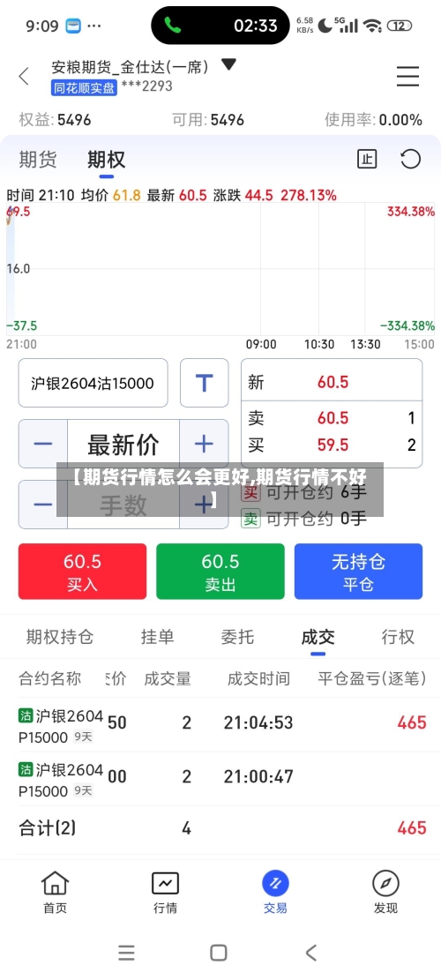
Task: Select the buy price 59.5 quote row
Action: 332,445
